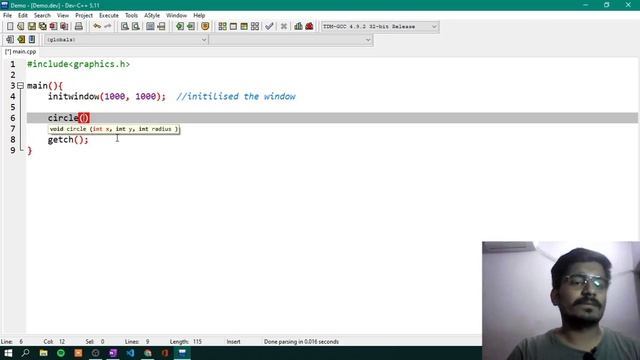Screen dimensions: 640x360
Task: Click the taskbar search magnifier icon
Action: coord(26,353)
